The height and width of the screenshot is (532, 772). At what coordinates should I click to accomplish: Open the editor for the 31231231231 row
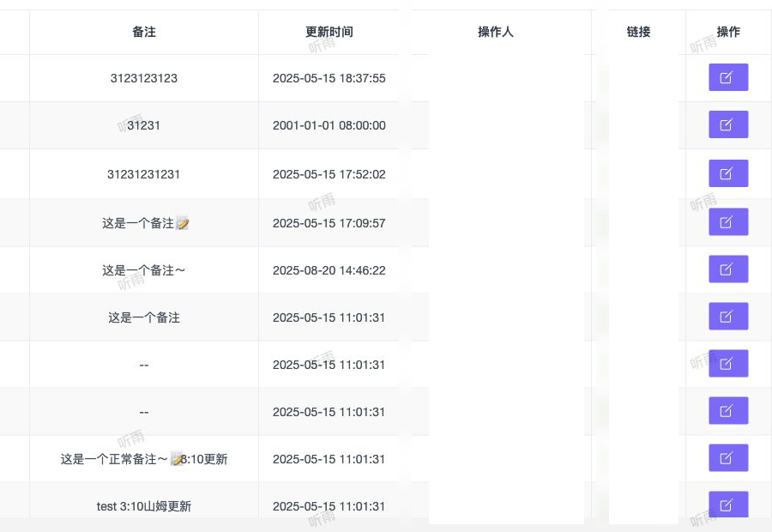(728, 173)
